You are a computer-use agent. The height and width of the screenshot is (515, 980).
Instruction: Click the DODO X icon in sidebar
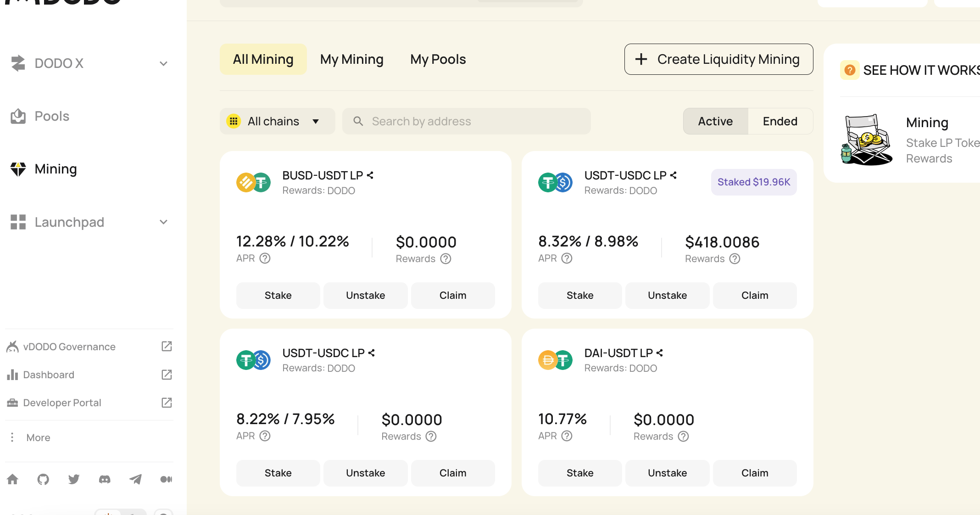click(17, 62)
